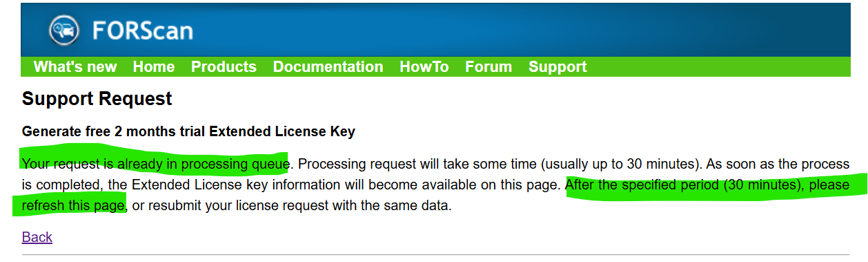Click the Generate free trial license subheading
Screen dimensions: 868x262
188,131
